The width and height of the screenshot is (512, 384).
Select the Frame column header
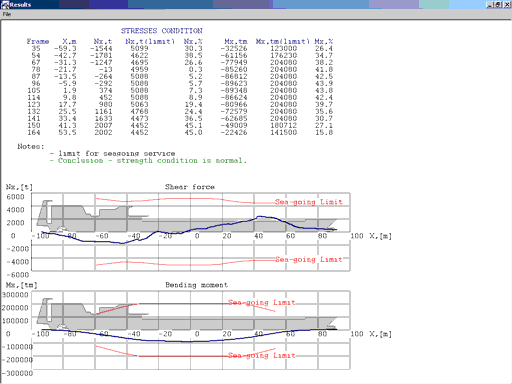tap(38, 41)
